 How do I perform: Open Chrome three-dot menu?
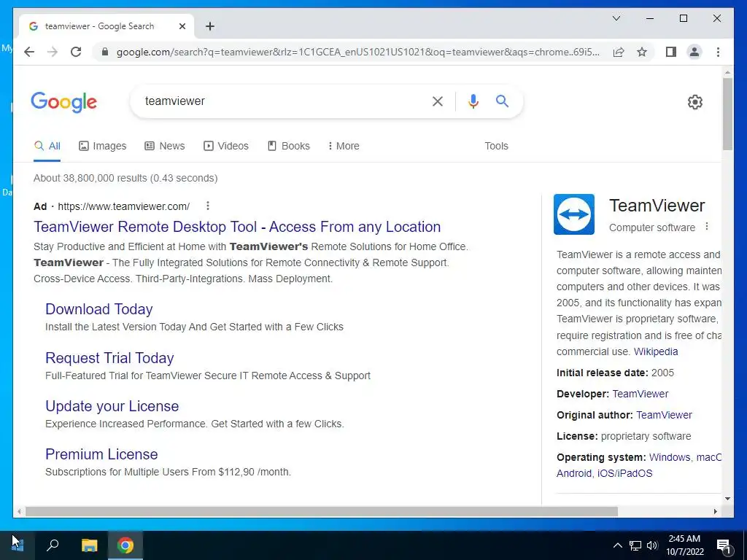click(718, 52)
